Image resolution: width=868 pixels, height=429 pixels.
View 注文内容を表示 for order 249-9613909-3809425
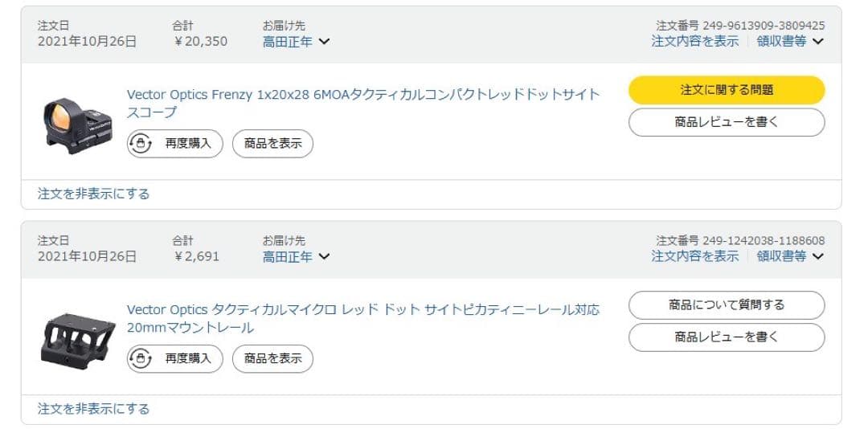pos(694,42)
